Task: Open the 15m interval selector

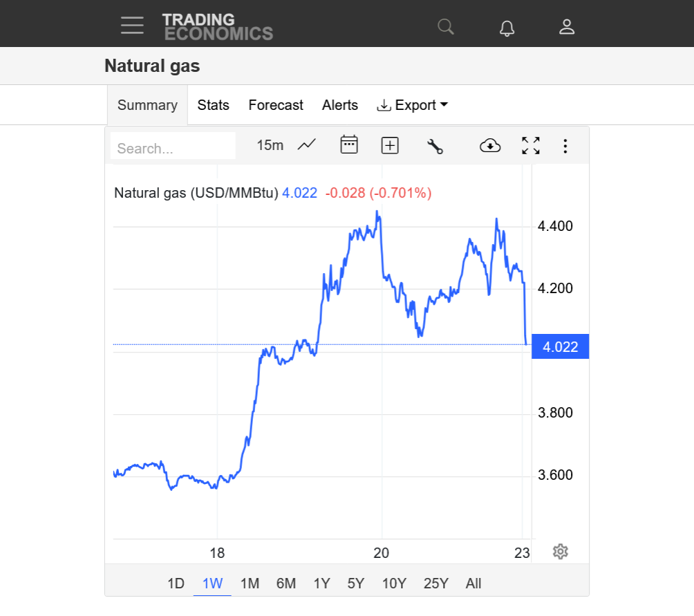Action: (270, 145)
